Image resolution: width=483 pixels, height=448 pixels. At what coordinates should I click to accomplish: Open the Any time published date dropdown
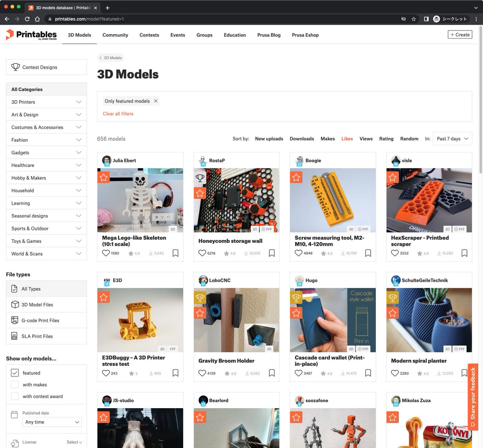pos(52,422)
